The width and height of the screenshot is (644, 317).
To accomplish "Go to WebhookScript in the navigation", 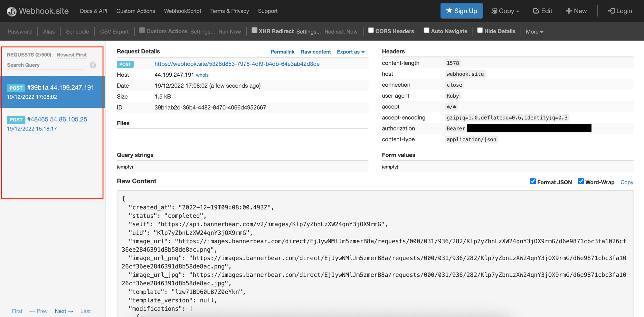I will [183, 11].
